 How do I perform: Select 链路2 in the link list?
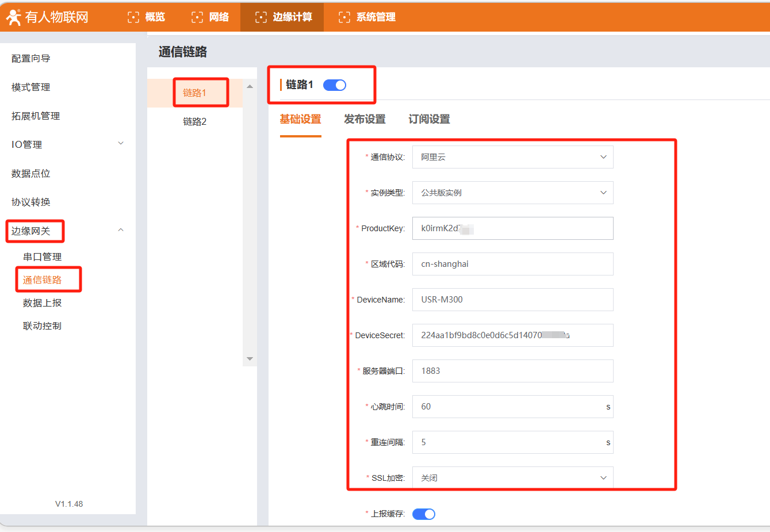pyautogui.click(x=194, y=121)
